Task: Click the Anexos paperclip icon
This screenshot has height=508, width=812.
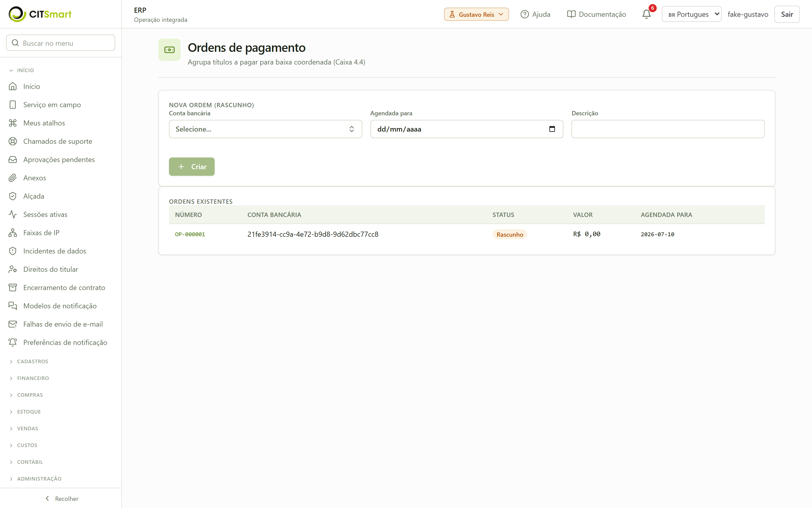Action: coord(13,178)
